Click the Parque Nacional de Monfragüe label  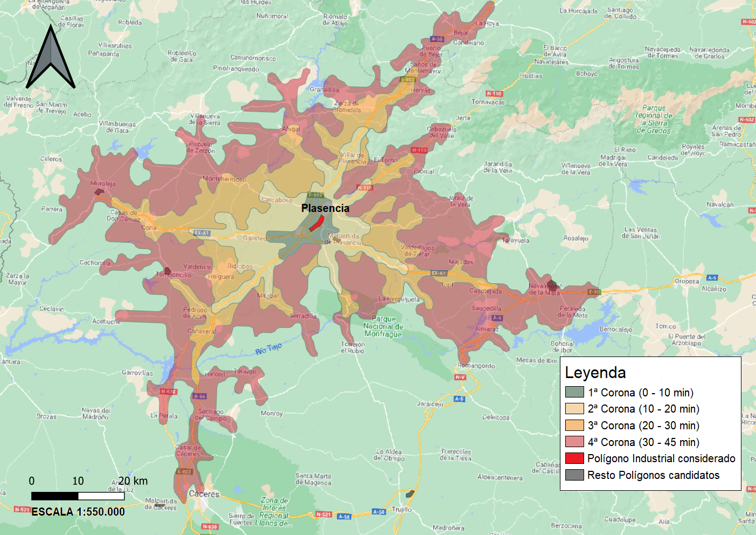(383, 326)
